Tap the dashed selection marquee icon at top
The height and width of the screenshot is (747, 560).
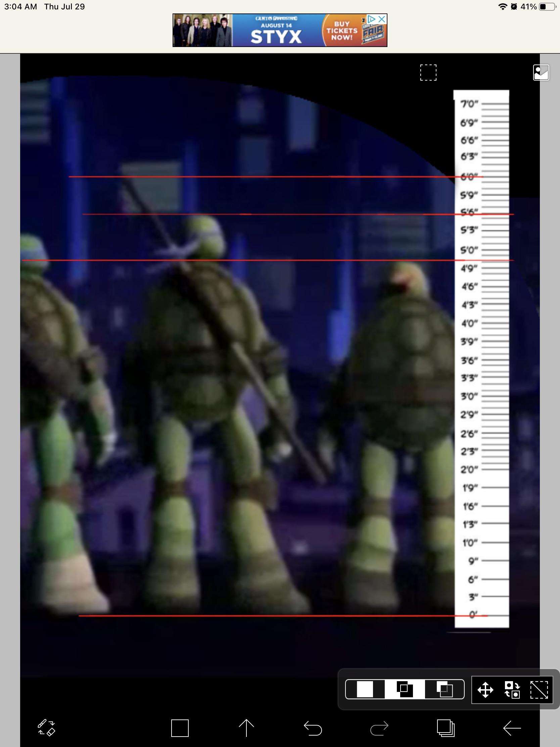[x=428, y=73]
